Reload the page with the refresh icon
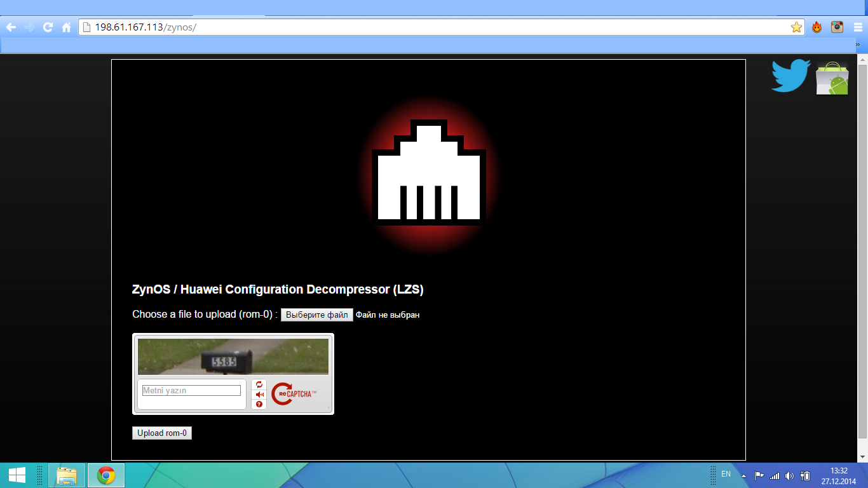The height and width of the screenshot is (488, 868). (x=48, y=27)
